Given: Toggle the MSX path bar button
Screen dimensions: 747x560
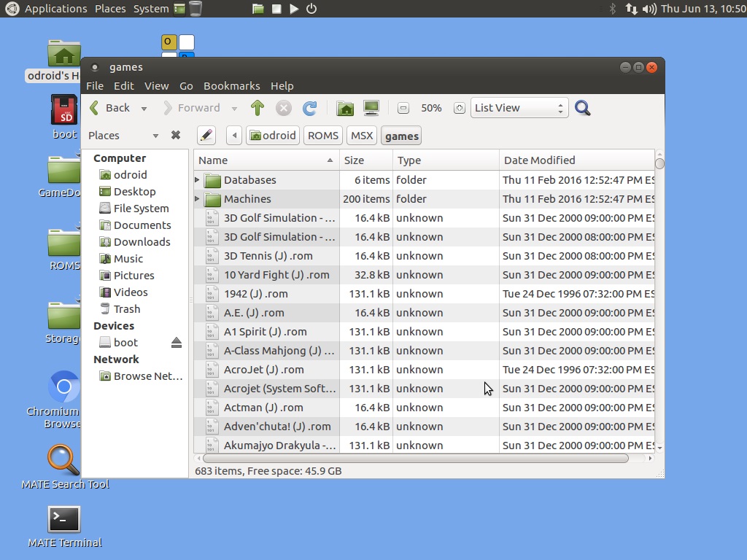Looking at the screenshot, I should pyautogui.click(x=361, y=136).
